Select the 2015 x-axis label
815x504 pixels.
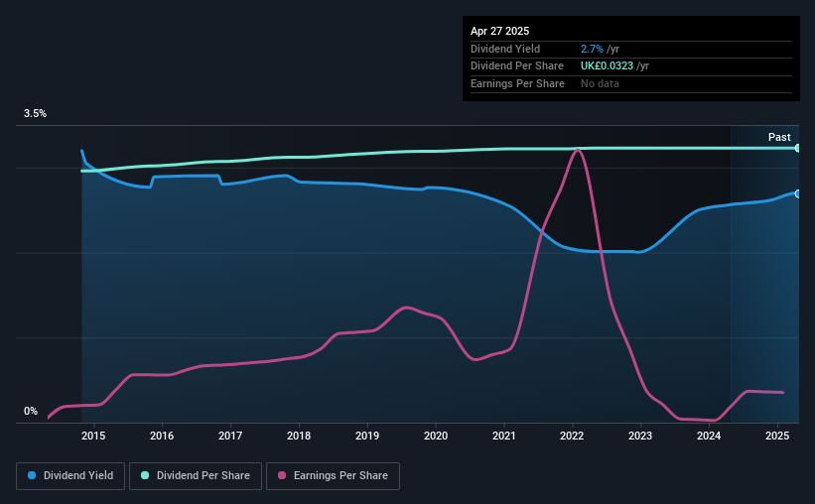[93, 436]
